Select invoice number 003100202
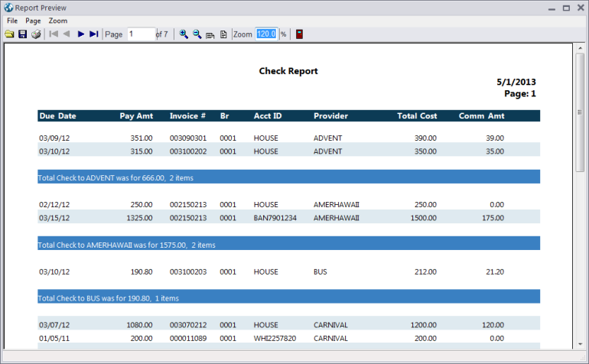The width and height of the screenshot is (589, 364). (x=188, y=151)
